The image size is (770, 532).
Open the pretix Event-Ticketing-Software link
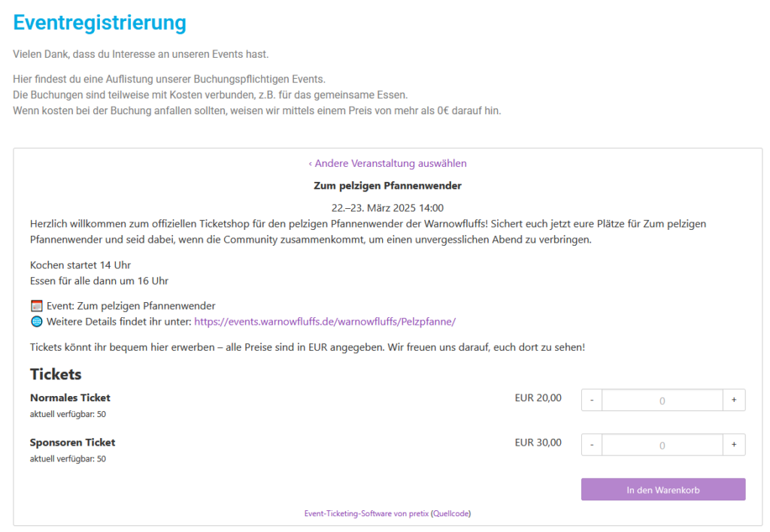pyautogui.click(x=366, y=513)
